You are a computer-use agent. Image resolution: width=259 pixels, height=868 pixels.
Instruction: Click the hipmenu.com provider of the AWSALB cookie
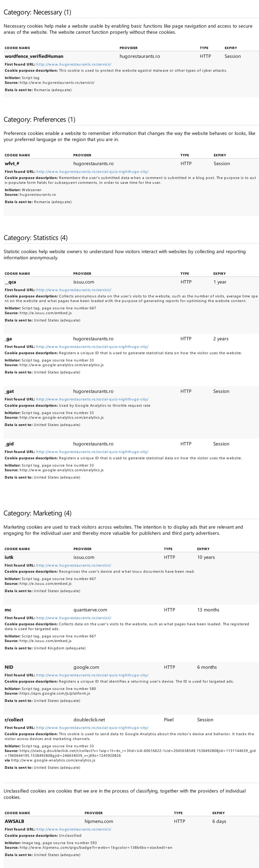[x=99, y=821]
